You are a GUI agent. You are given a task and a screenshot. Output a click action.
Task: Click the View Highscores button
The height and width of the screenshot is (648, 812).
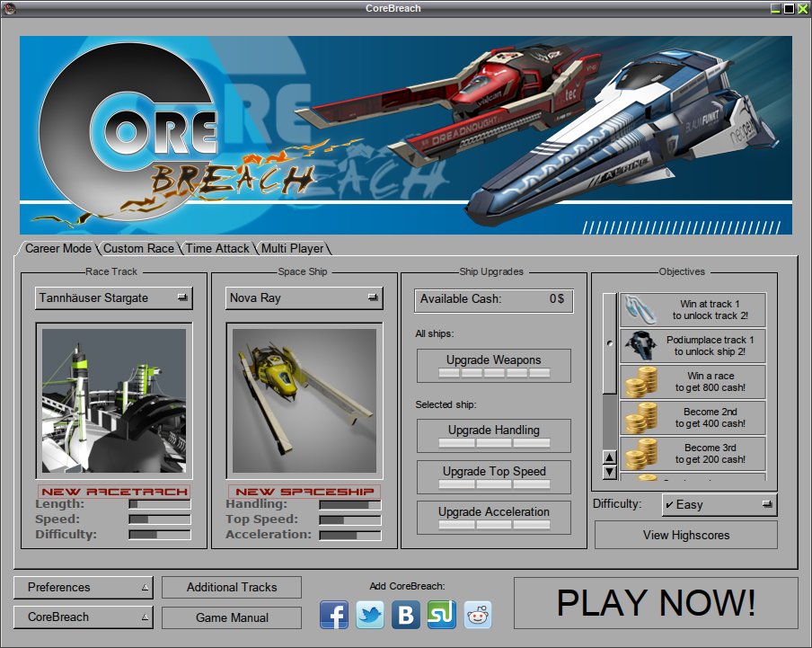(x=686, y=535)
